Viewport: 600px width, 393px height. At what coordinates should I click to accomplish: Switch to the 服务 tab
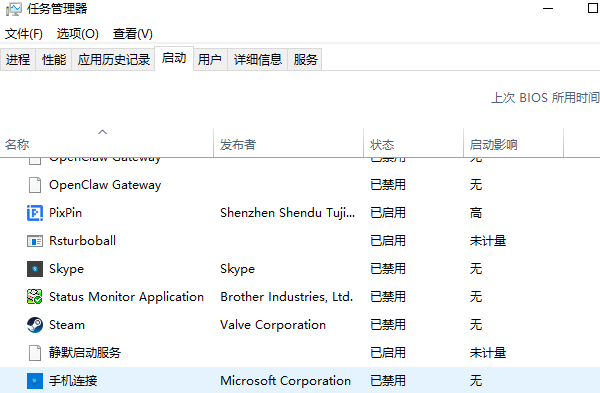305,59
